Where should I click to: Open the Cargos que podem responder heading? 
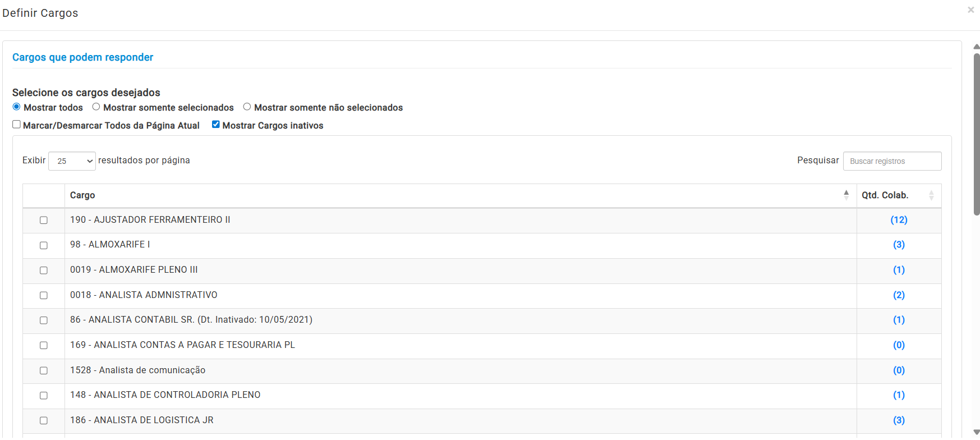click(x=82, y=57)
